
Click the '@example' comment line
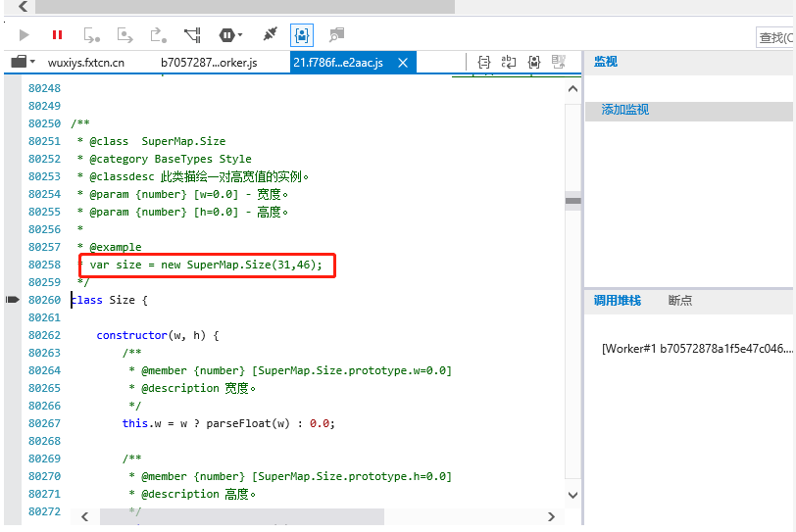pos(110,248)
